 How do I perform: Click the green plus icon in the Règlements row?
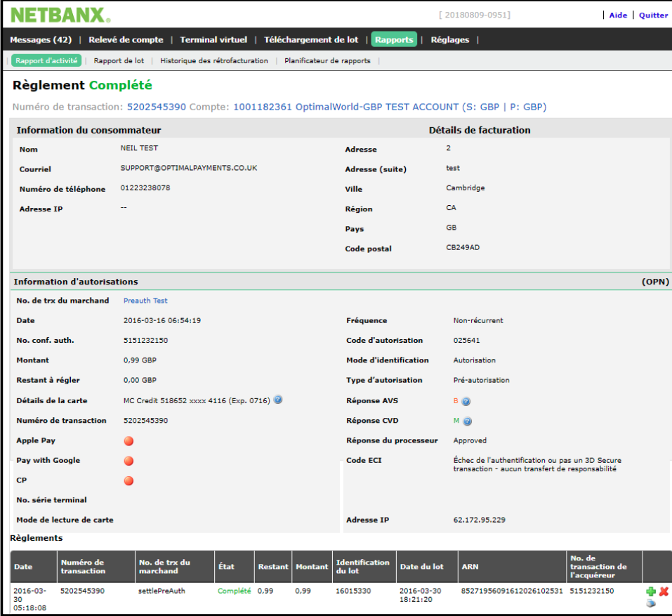(650, 591)
